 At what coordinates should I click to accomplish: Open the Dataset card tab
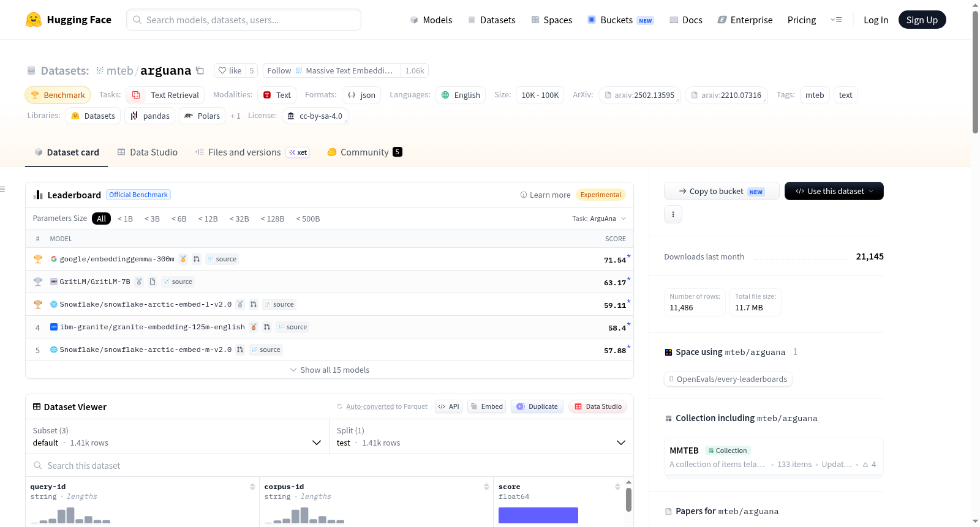click(66, 152)
